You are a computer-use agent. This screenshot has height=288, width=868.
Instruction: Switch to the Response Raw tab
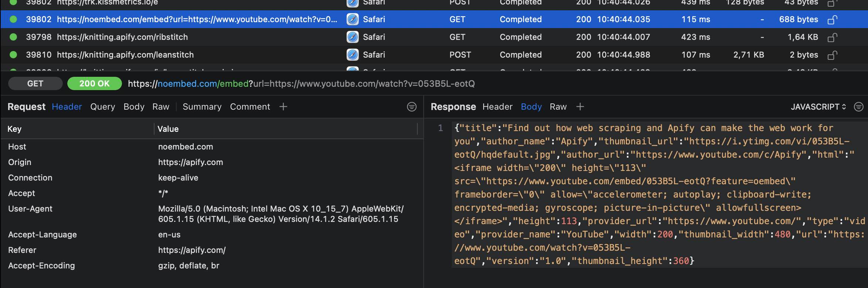click(558, 107)
